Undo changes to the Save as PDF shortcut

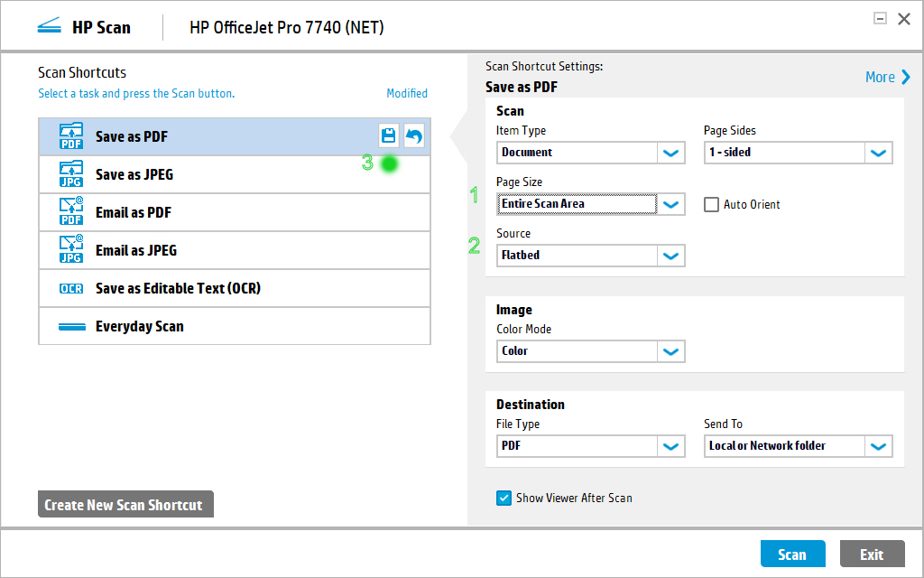pyautogui.click(x=413, y=135)
